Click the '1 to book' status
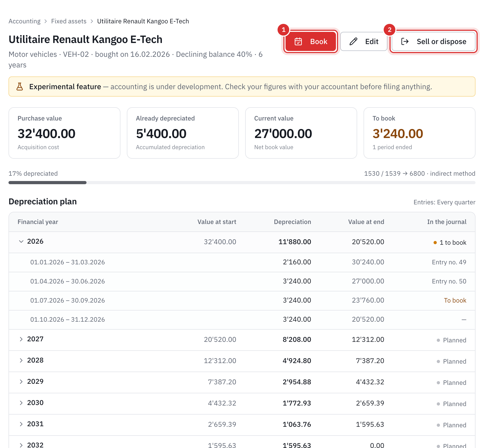Viewport: 484px width, 448px height. pyautogui.click(x=450, y=243)
